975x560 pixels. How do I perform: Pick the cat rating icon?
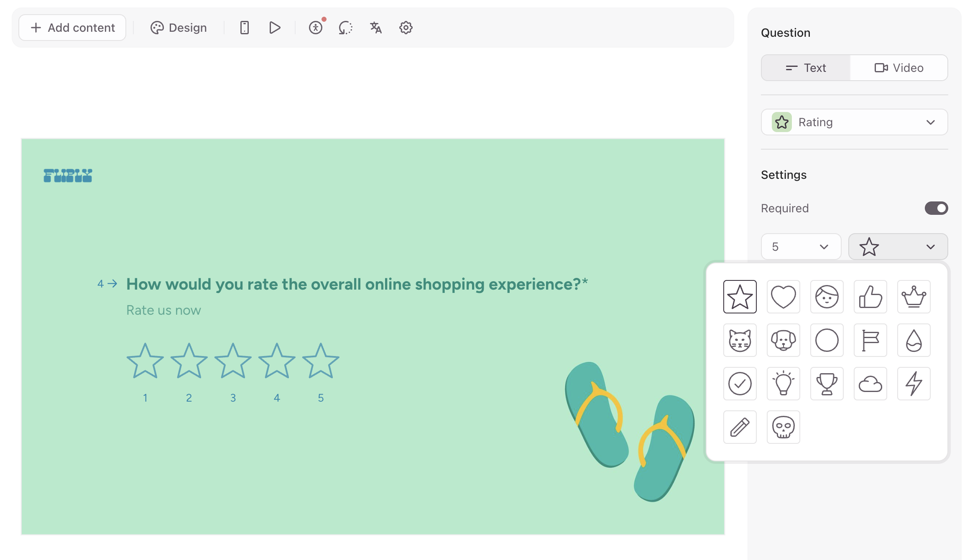(x=740, y=340)
